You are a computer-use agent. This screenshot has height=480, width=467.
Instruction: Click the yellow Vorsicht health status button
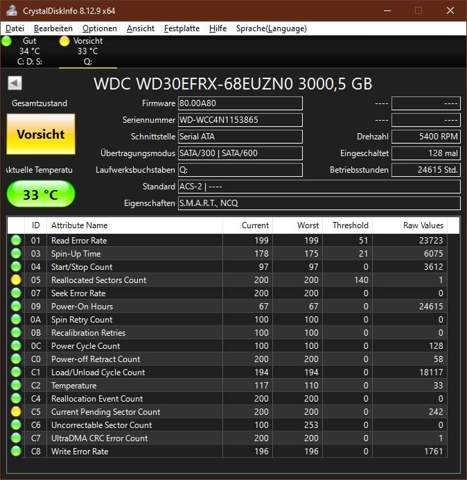tap(41, 134)
